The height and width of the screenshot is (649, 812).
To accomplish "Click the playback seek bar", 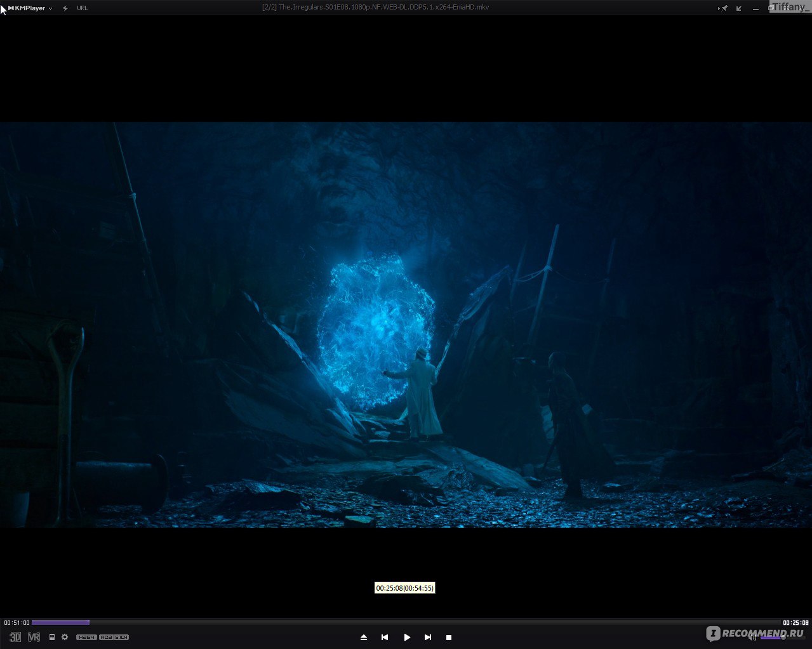I will click(406, 622).
